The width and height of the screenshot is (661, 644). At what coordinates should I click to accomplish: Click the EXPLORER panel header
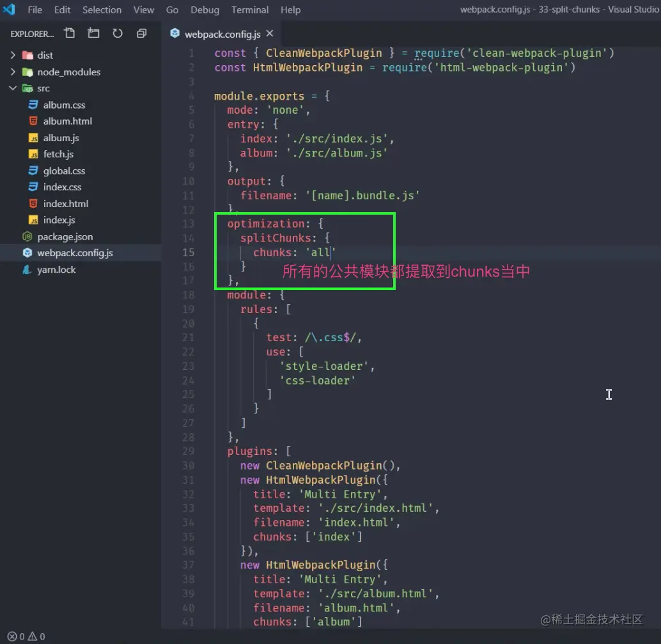[x=32, y=34]
